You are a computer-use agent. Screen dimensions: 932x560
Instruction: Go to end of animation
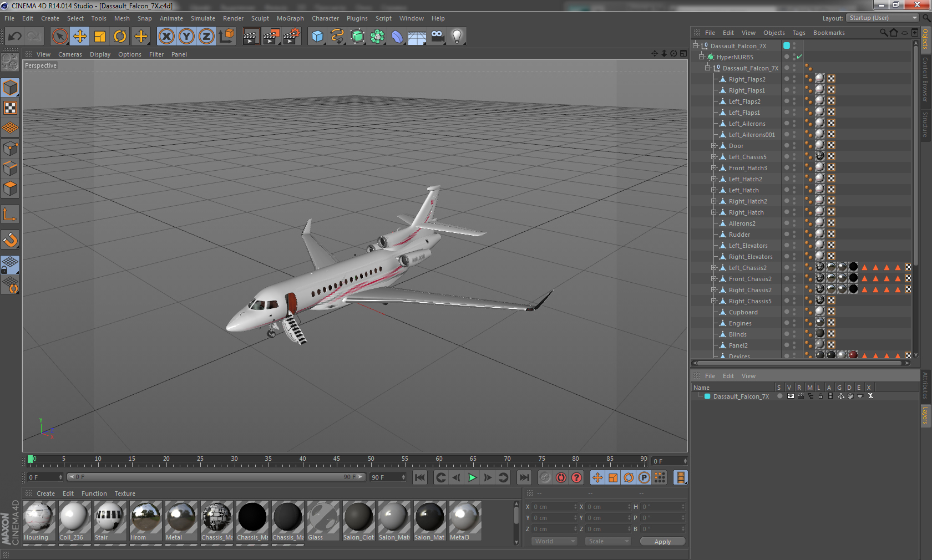pyautogui.click(x=524, y=477)
